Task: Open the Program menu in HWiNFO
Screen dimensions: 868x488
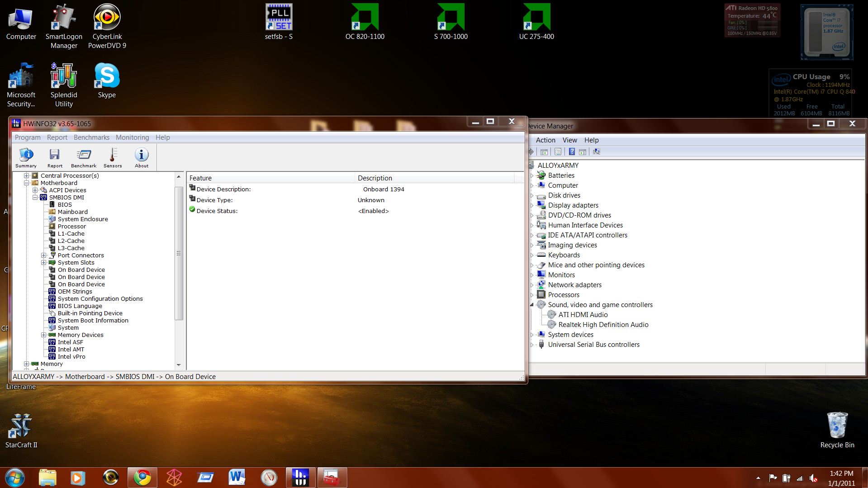Action: [28, 137]
